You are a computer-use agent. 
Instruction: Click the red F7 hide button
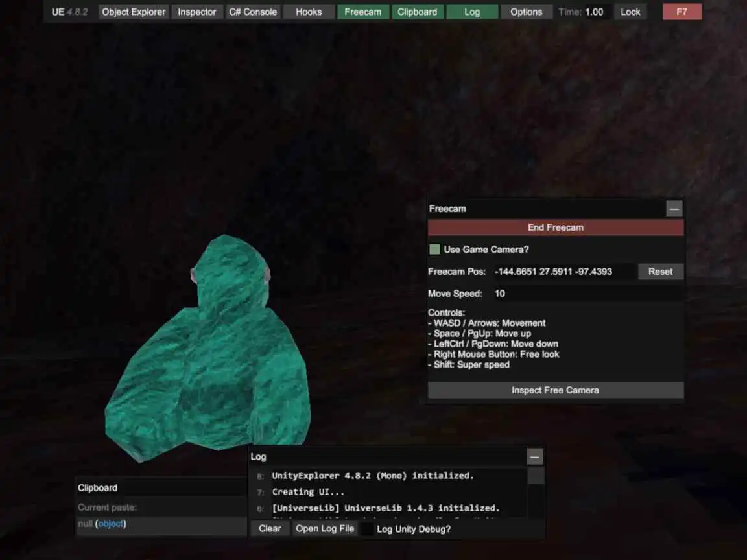[682, 12]
